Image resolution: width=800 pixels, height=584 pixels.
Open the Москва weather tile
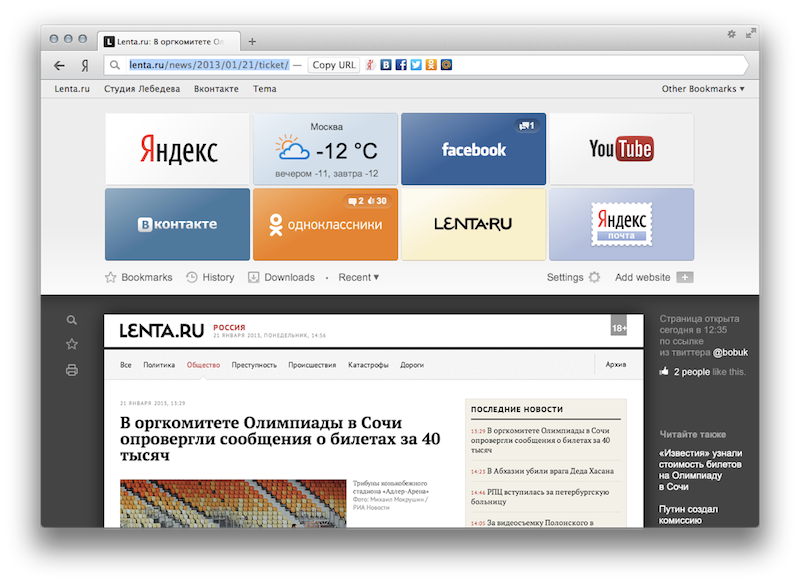pyautogui.click(x=326, y=149)
